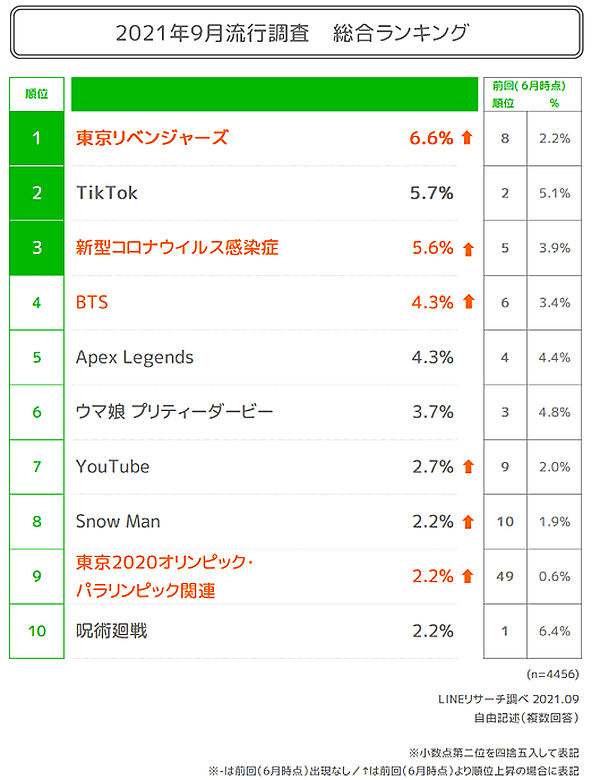Click the 順位 column header

tap(37, 94)
